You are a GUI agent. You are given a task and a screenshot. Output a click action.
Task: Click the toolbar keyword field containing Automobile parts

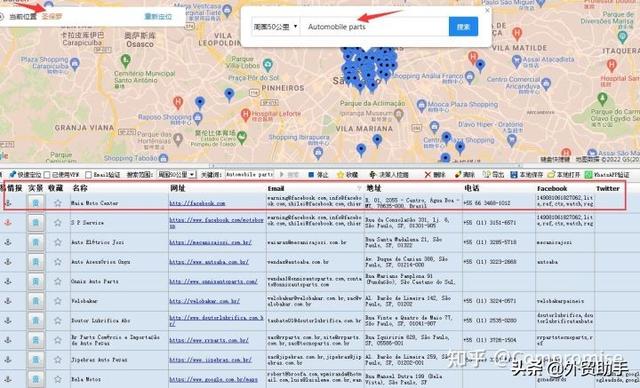point(249,174)
